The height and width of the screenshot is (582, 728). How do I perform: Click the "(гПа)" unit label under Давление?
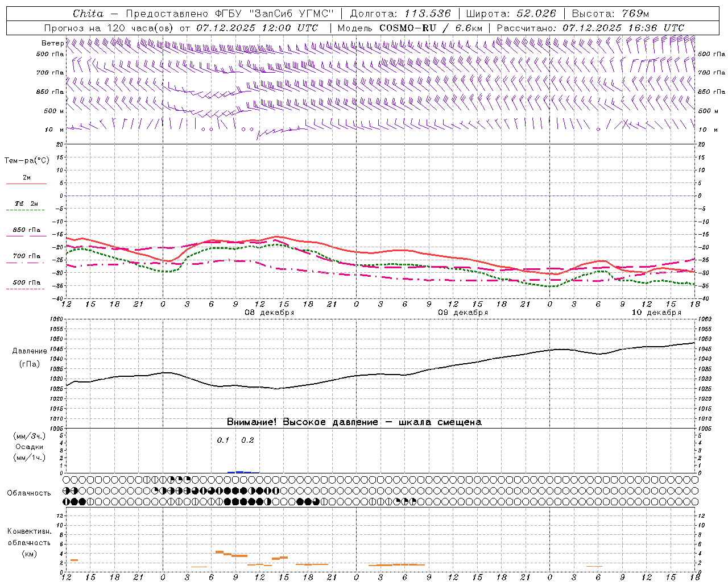pyautogui.click(x=29, y=364)
